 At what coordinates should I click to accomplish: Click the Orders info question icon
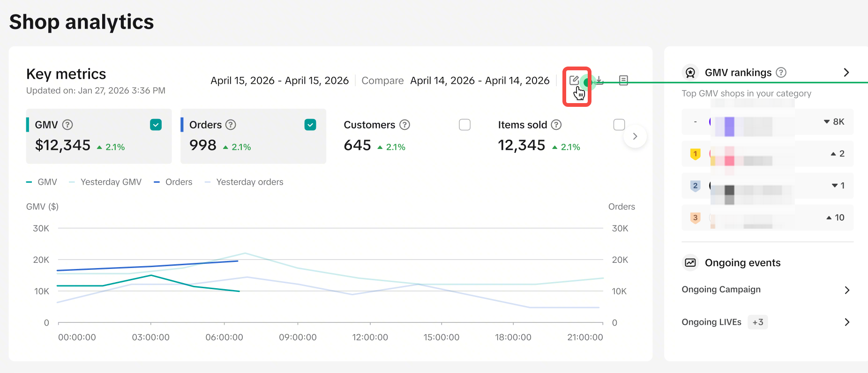pyautogui.click(x=231, y=125)
